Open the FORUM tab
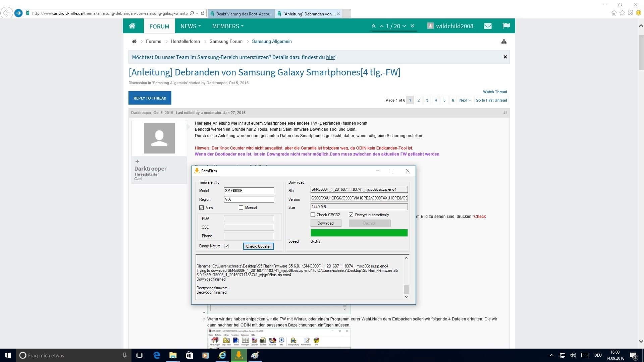644x362 pixels. [x=159, y=26]
